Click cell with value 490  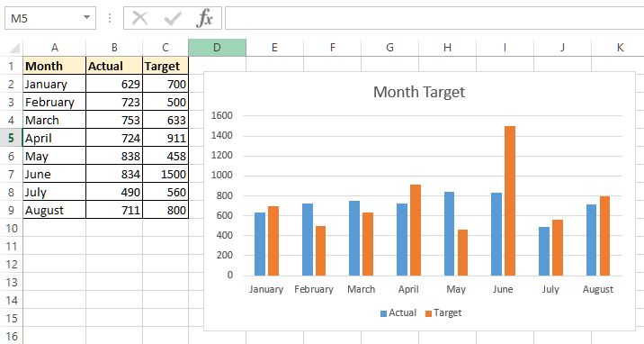click(114, 192)
